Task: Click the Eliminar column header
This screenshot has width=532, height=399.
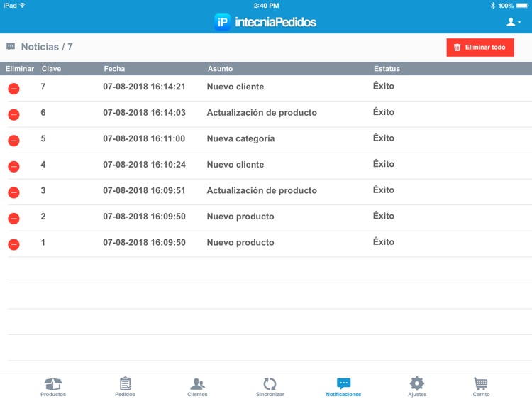Action: (20, 69)
